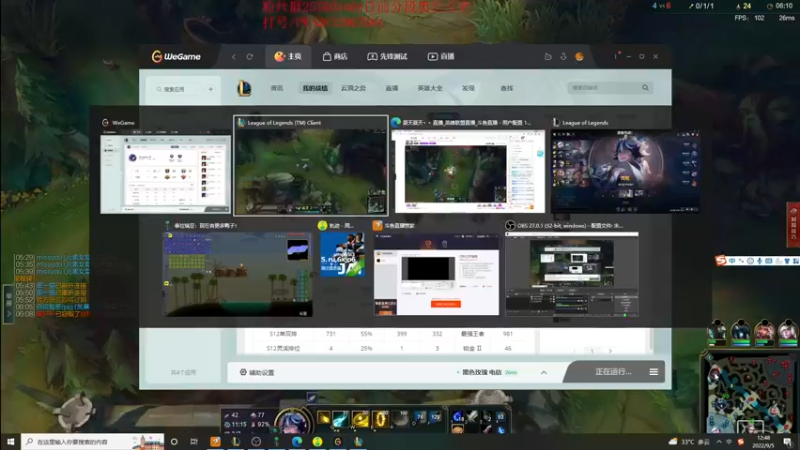The width and height of the screenshot is (800, 450).
Task: Click WeGame refresh icon
Action: point(250,57)
